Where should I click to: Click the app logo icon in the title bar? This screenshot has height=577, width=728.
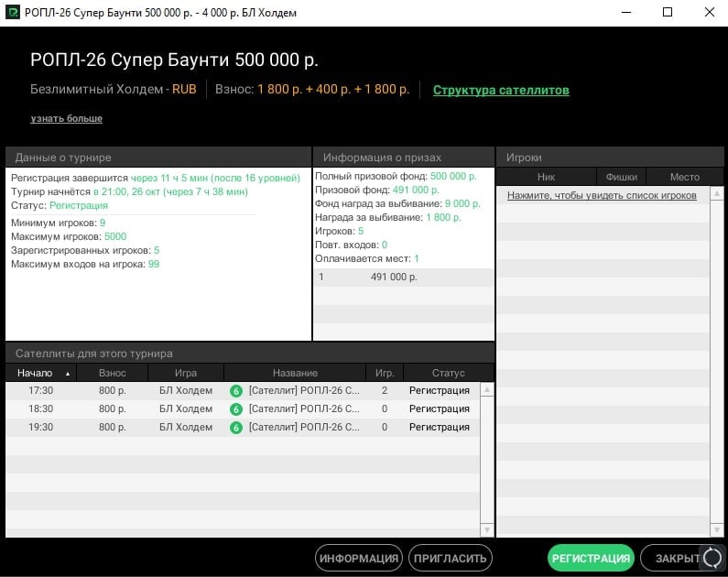(x=13, y=13)
